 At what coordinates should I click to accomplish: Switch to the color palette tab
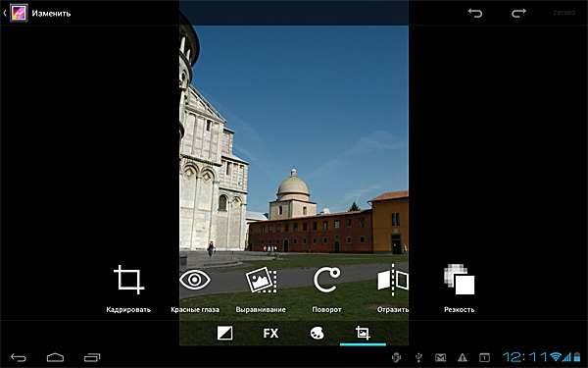pos(317,333)
